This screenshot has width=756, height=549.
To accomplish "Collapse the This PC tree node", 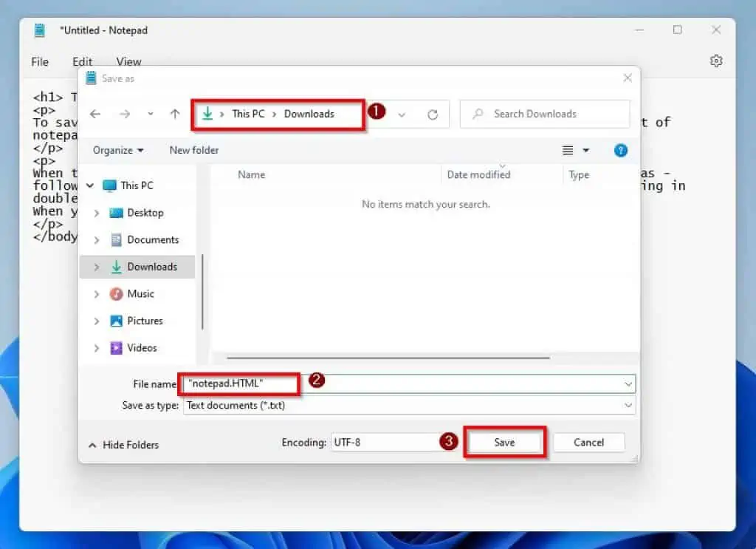I will click(x=90, y=185).
